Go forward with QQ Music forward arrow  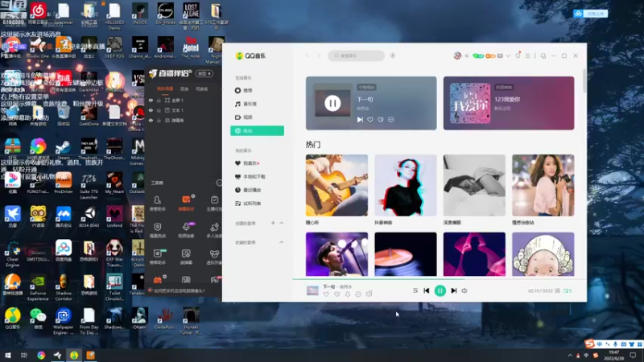pos(318,56)
